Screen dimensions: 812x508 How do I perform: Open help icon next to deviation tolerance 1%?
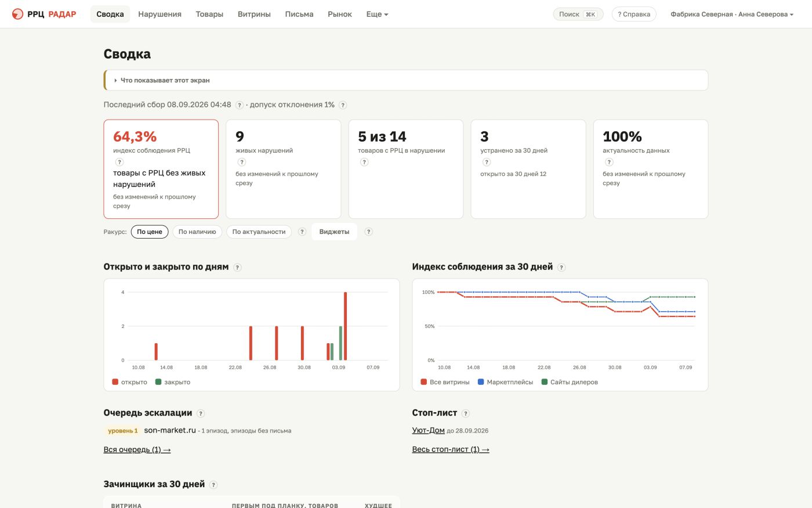[x=343, y=105]
